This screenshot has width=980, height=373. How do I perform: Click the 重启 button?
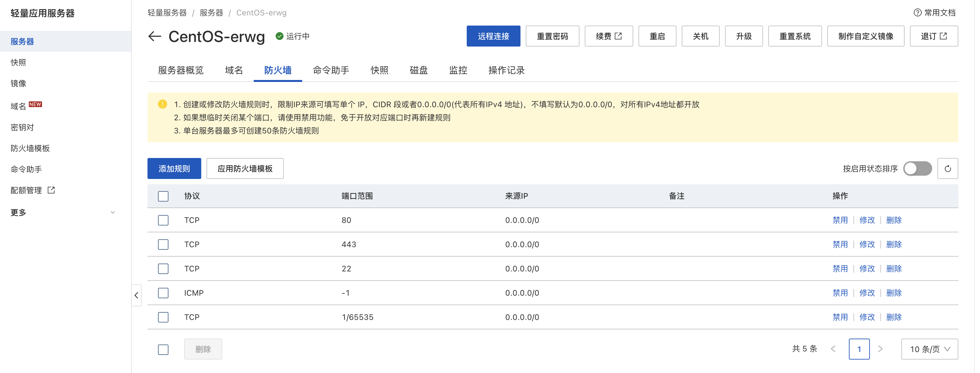coord(657,36)
